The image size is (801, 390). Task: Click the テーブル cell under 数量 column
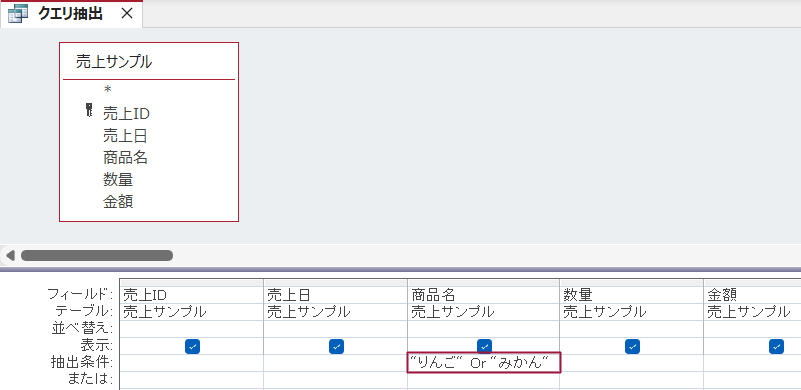(x=632, y=312)
